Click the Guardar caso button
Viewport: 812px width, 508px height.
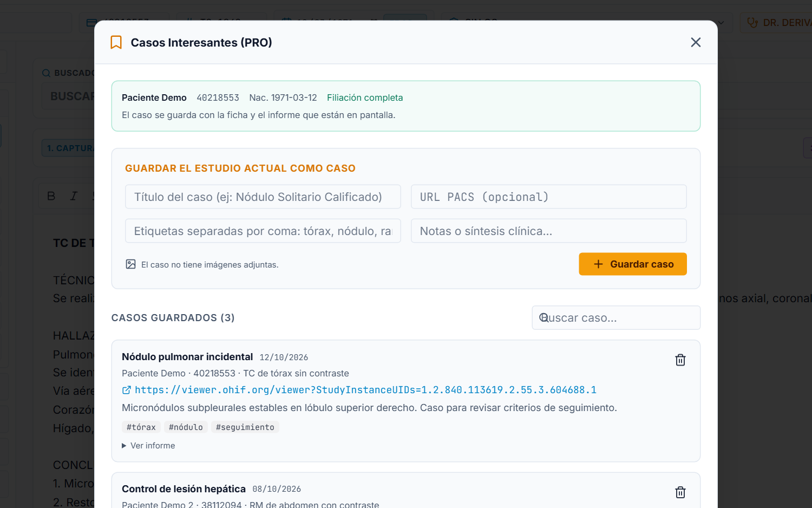tap(633, 264)
